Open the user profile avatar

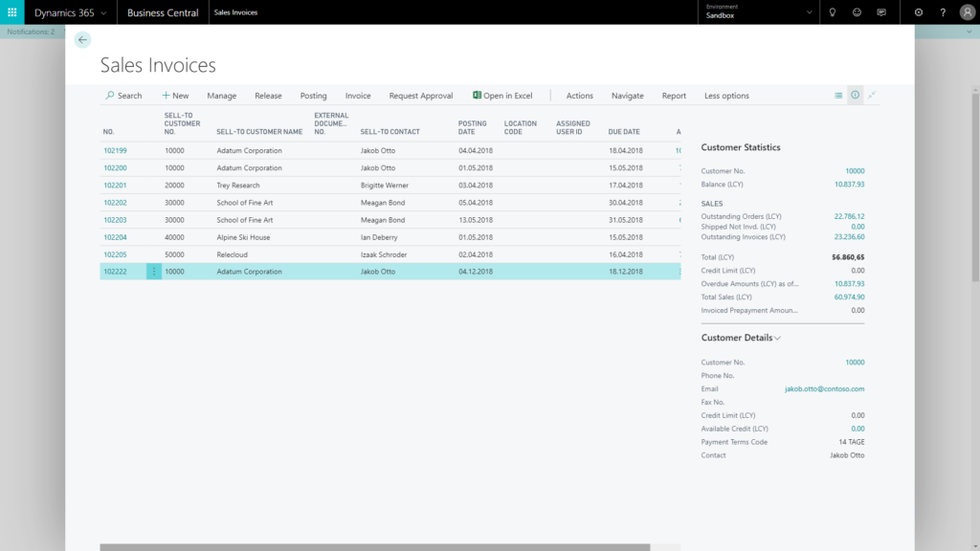[967, 11]
